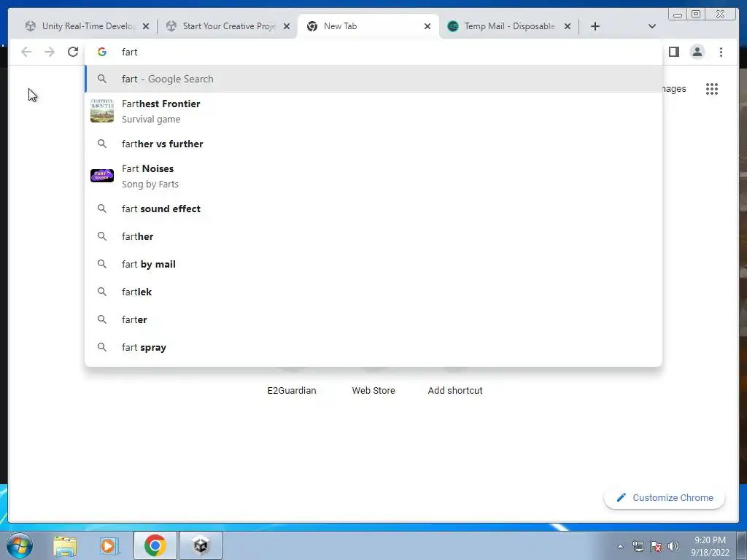Open the taskbar clock 9:20 PM
The height and width of the screenshot is (560, 747).
(x=710, y=546)
